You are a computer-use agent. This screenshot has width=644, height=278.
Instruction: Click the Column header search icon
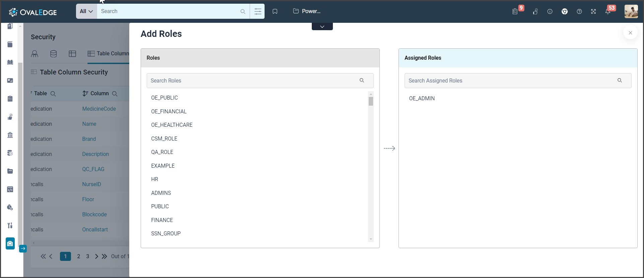[115, 94]
